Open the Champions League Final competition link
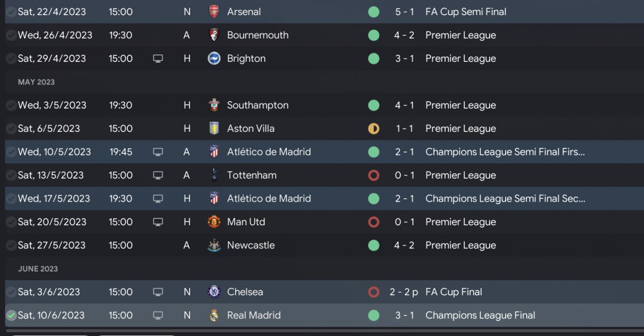 pyautogui.click(x=480, y=315)
